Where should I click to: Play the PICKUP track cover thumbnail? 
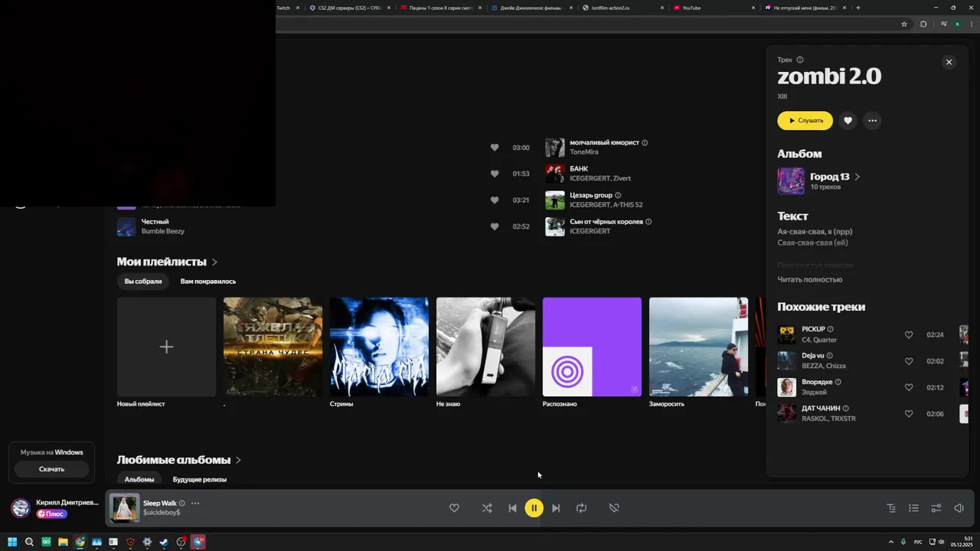pos(786,334)
